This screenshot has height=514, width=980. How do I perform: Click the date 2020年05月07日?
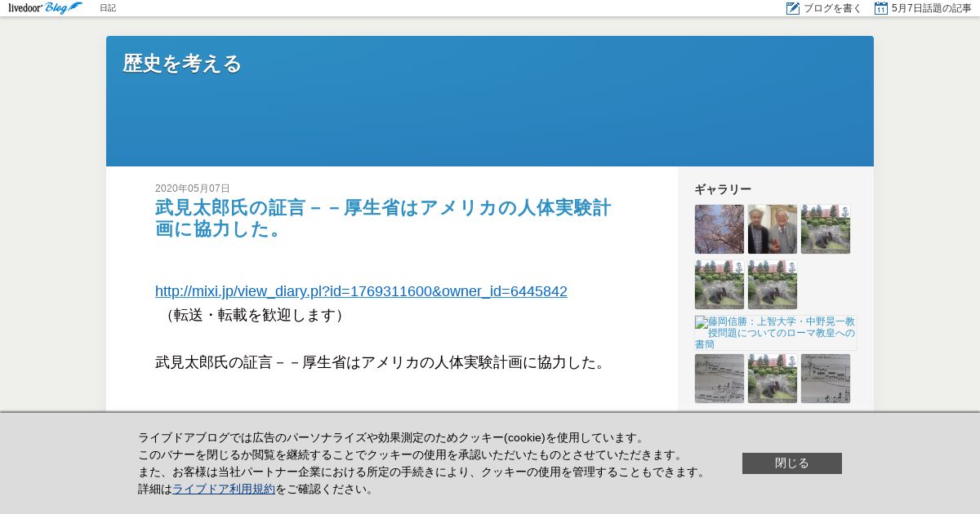pyautogui.click(x=193, y=188)
